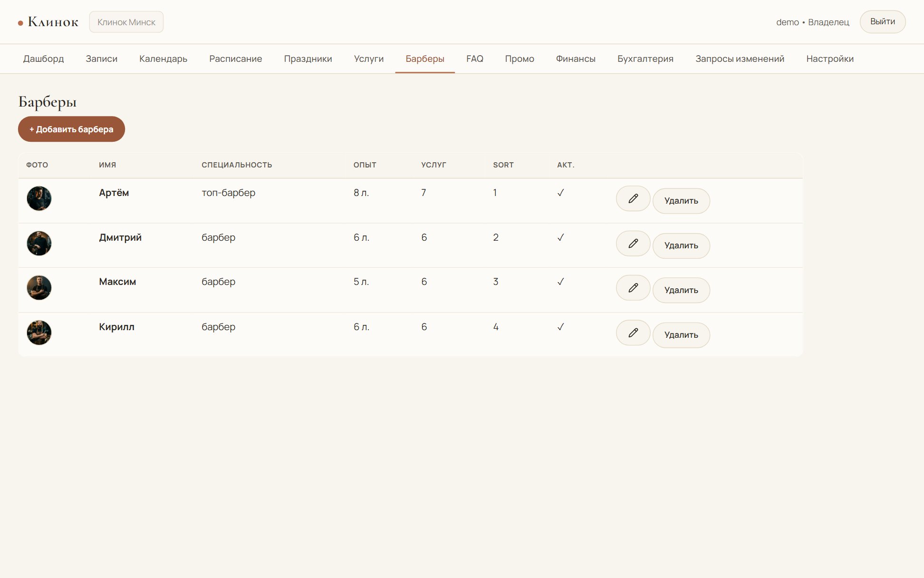Click the name Максим
Screen dimensions: 924x578
117,282
